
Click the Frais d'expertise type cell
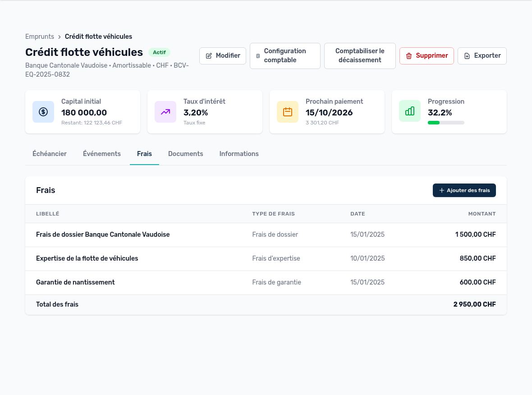pos(276,258)
